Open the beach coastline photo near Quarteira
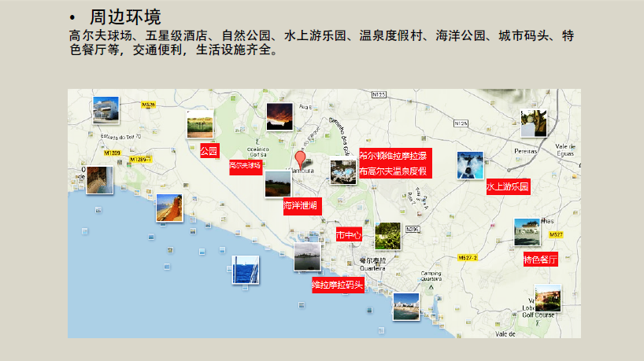Image resolution: width=644 pixels, height=361 pixels. (x=406, y=307)
